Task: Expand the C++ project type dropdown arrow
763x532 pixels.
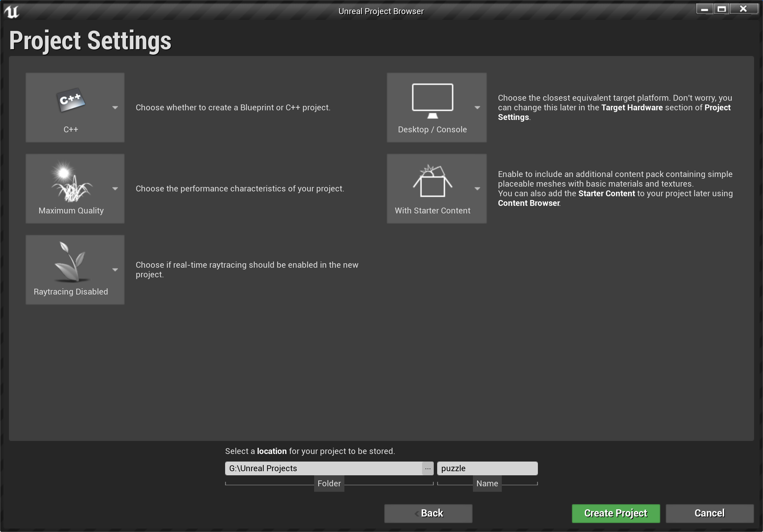Action: (x=115, y=108)
